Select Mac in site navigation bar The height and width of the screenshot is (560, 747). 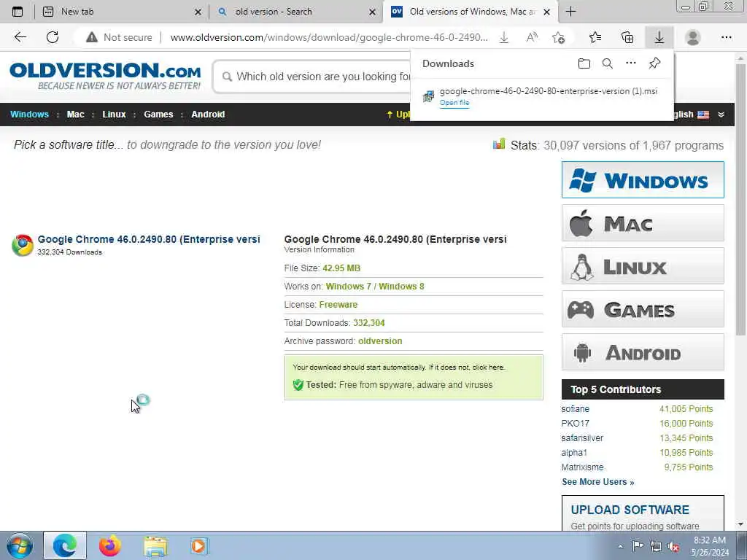pos(75,114)
